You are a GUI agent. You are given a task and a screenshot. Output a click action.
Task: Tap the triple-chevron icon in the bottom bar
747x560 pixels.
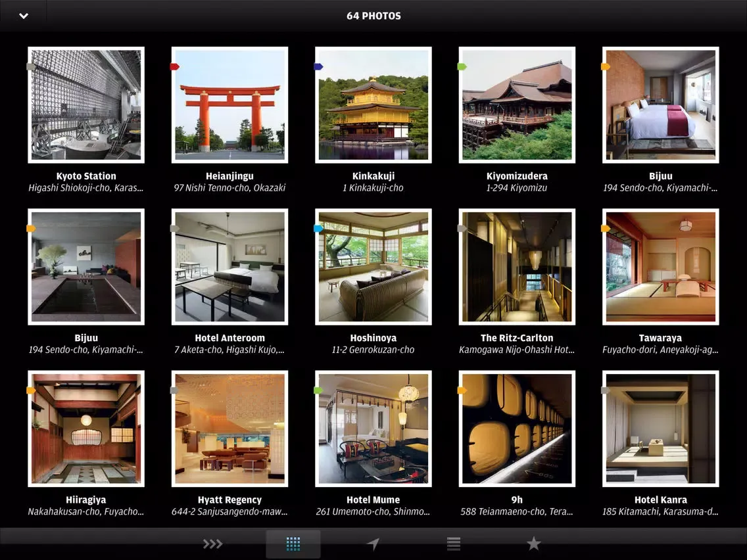(212, 544)
